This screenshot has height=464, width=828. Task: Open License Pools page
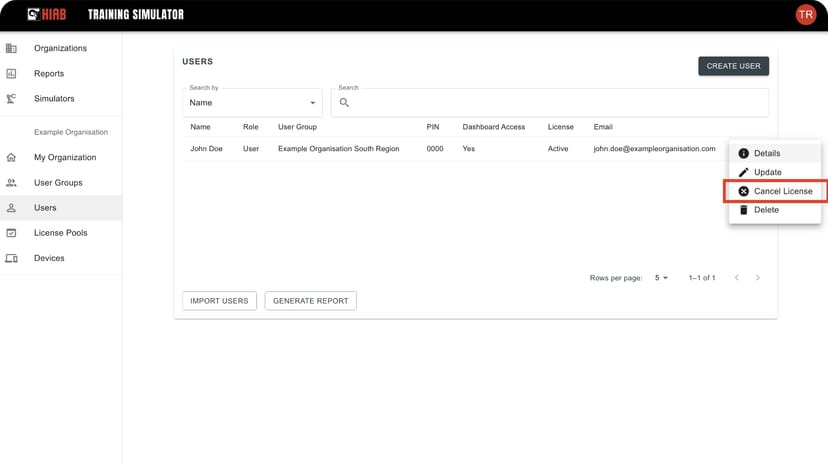61,233
